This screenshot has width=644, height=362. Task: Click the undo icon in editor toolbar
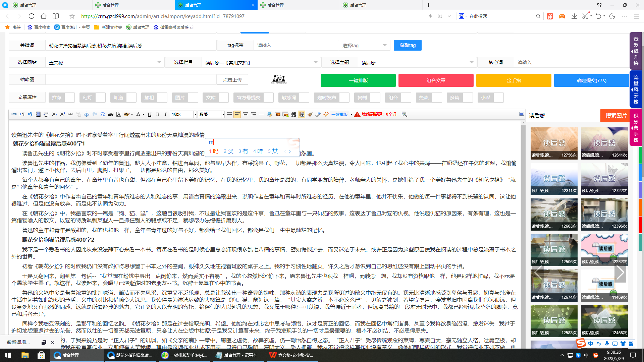(x=30, y=114)
